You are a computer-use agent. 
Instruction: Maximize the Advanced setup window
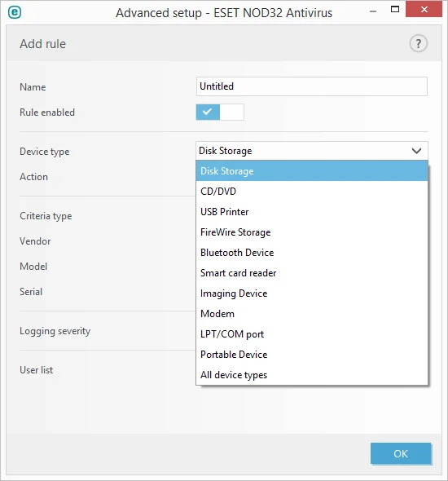pos(395,9)
